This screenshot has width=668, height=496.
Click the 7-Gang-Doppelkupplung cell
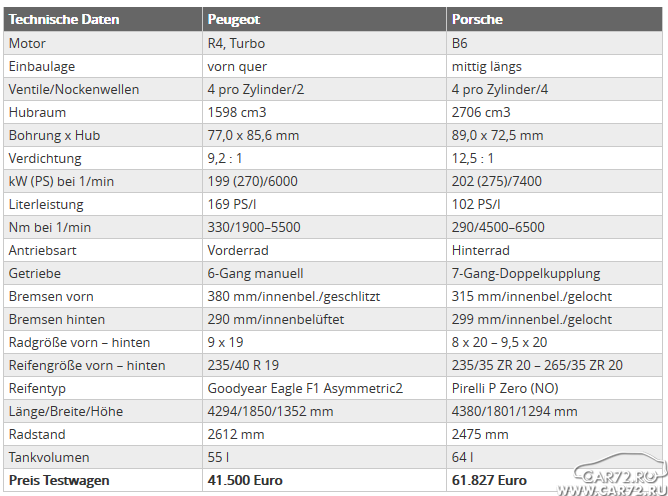(555, 273)
